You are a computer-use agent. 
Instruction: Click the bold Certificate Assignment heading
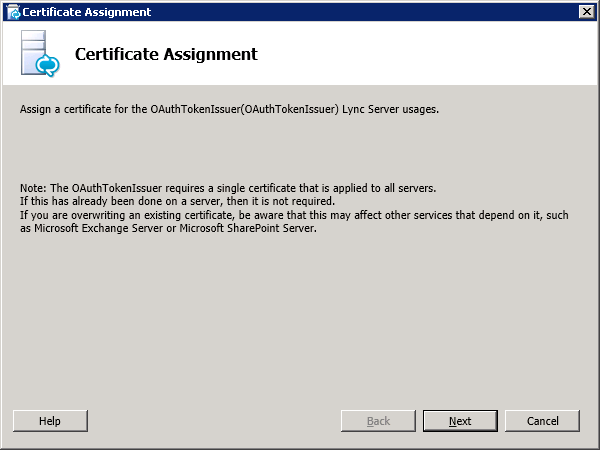166,54
